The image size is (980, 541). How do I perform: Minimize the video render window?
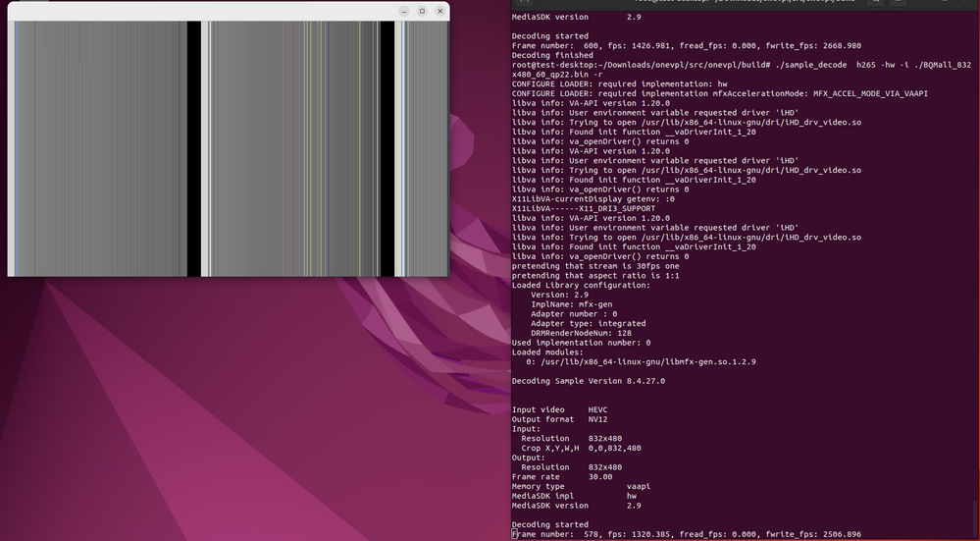404,11
